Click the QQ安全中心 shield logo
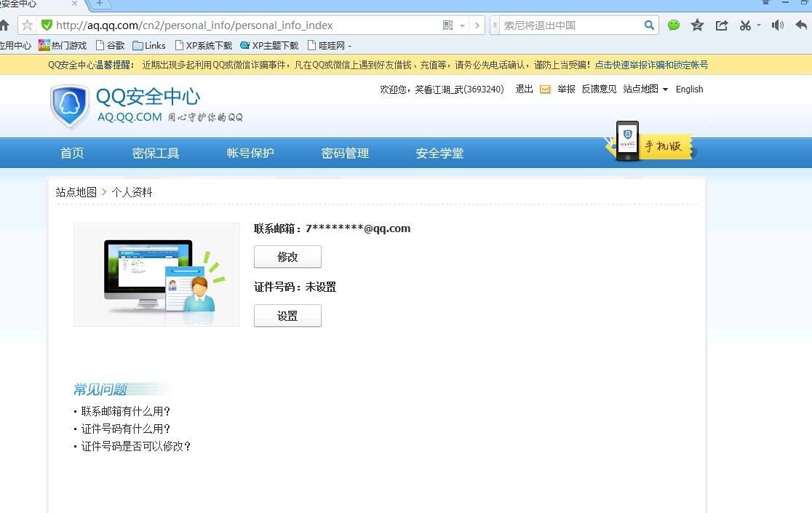 pyautogui.click(x=69, y=106)
